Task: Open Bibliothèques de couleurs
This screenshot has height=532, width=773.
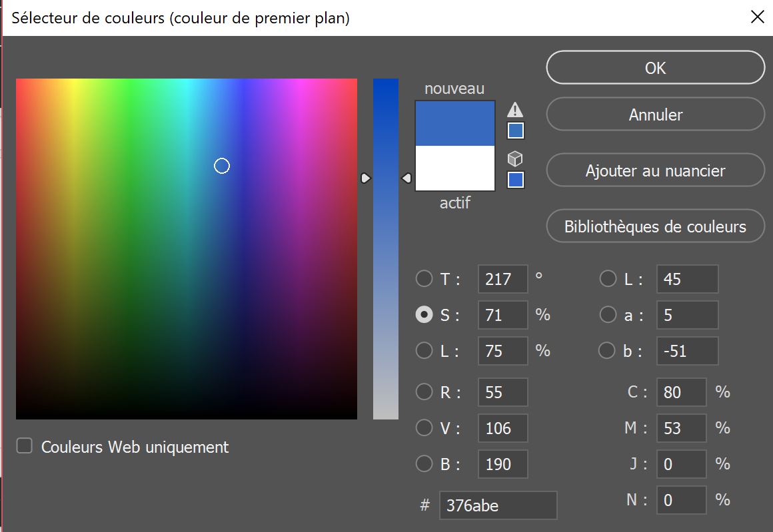Action: (655, 226)
